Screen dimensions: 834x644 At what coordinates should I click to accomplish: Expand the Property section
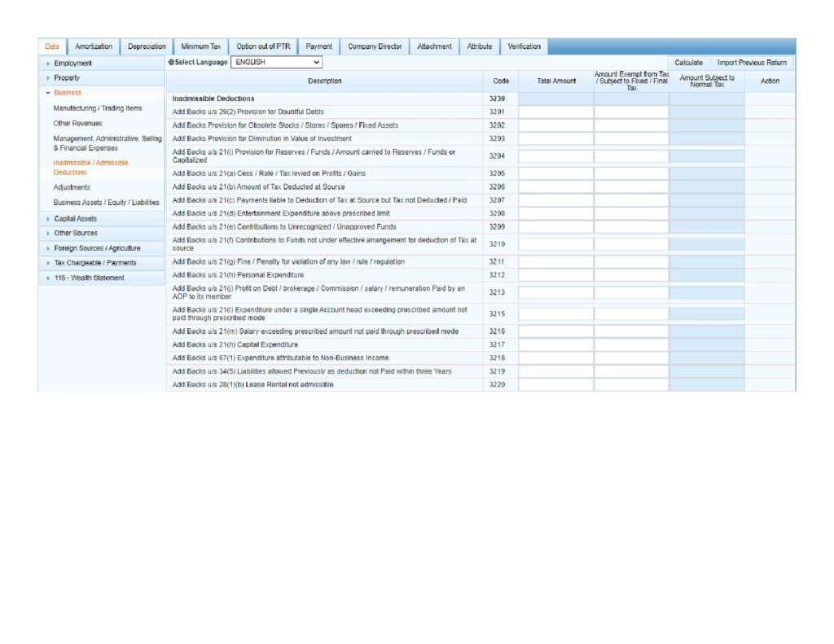coord(67,78)
